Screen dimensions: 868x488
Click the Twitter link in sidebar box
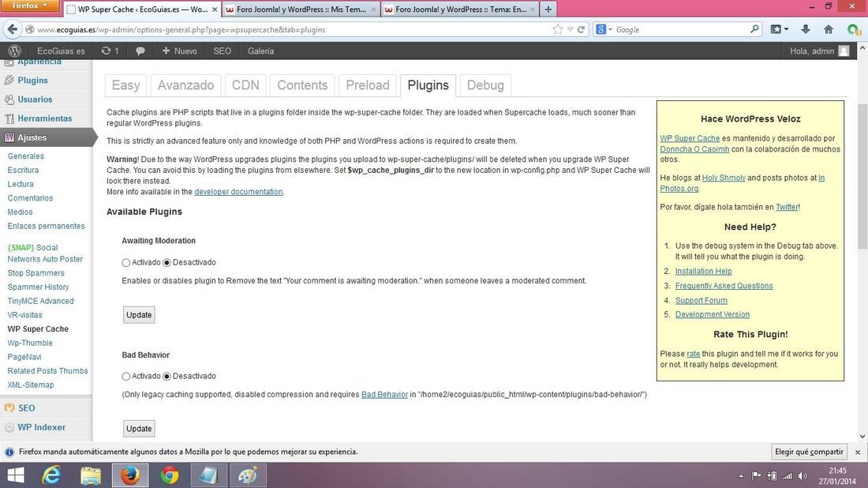coord(787,207)
